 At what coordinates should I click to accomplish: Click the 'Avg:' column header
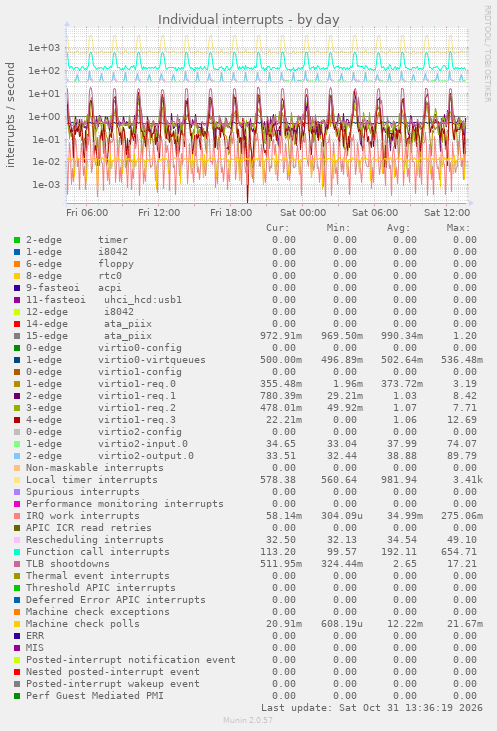[x=398, y=228]
